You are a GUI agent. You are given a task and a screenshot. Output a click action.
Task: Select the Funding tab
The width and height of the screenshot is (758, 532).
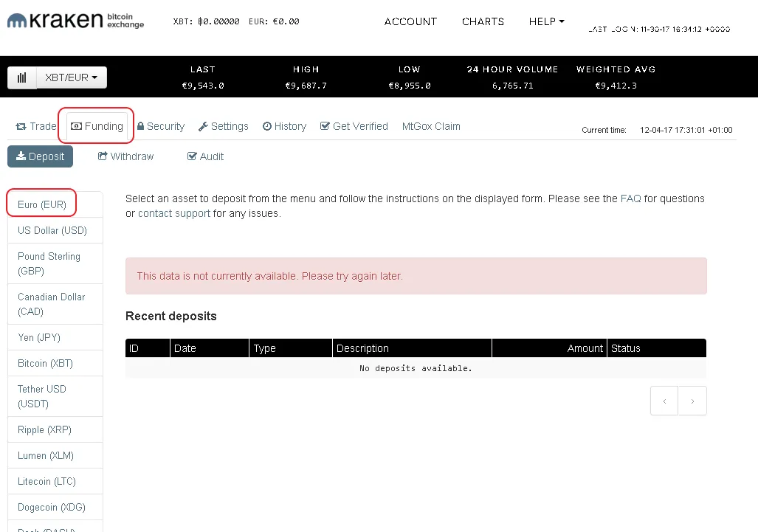click(97, 126)
